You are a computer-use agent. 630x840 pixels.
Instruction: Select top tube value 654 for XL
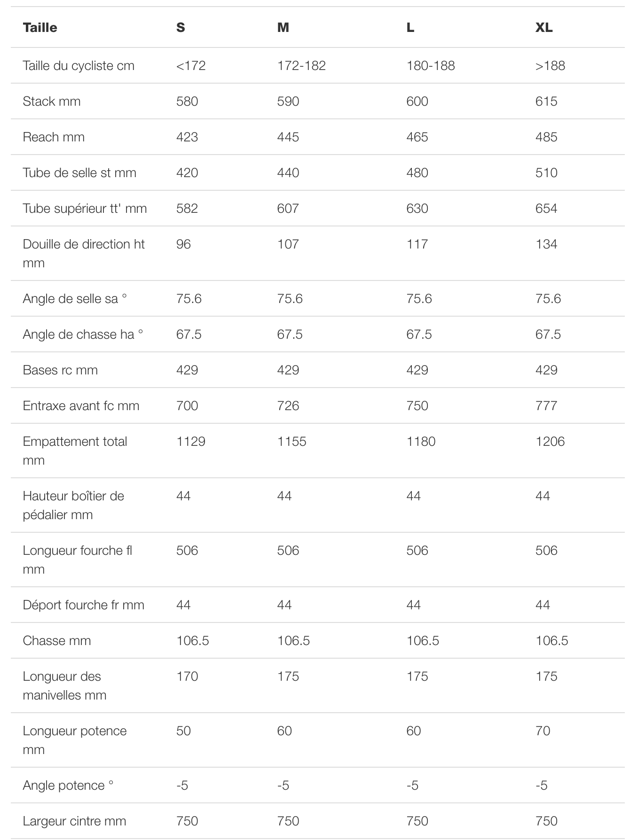[546, 209]
